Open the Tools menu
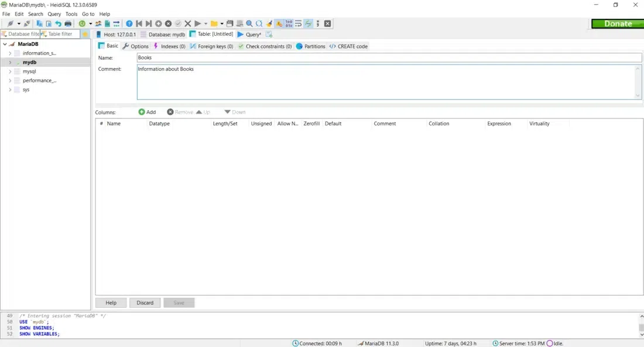Image resolution: width=644 pixels, height=347 pixels. point(71,14)
